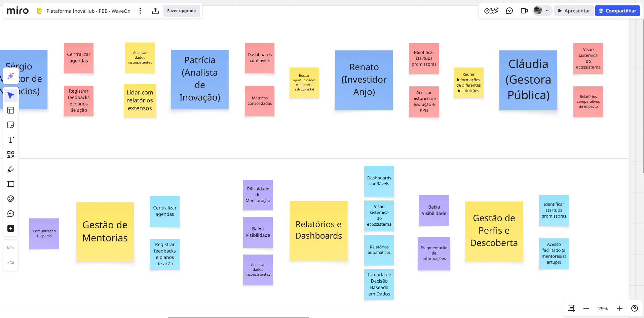Select the Text tool
Image resolution: width=644 pixels, height=318 pixels.
tap(11, 140)
